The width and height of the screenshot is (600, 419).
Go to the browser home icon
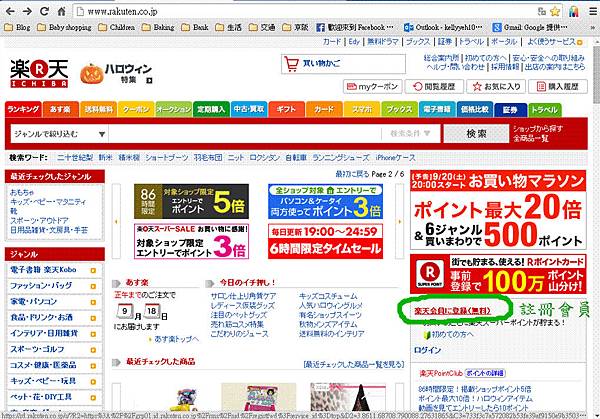[x=61, y=11]
